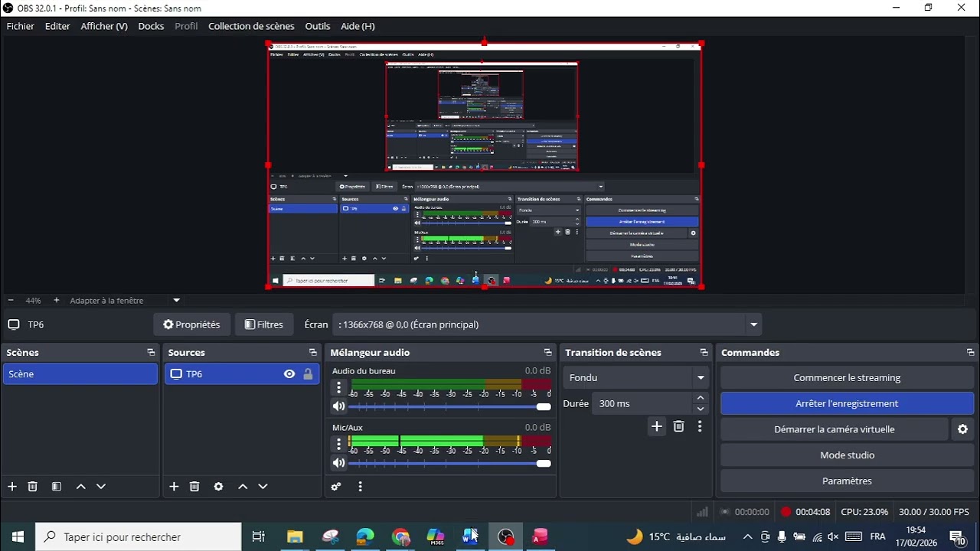Open the Fichier menu
The height and width of the screenshot is (551, 980).
click(x=21, y=26)
